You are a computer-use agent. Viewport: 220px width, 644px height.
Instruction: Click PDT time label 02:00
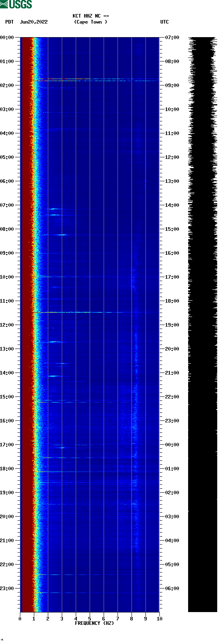click(x=7, y=85)
